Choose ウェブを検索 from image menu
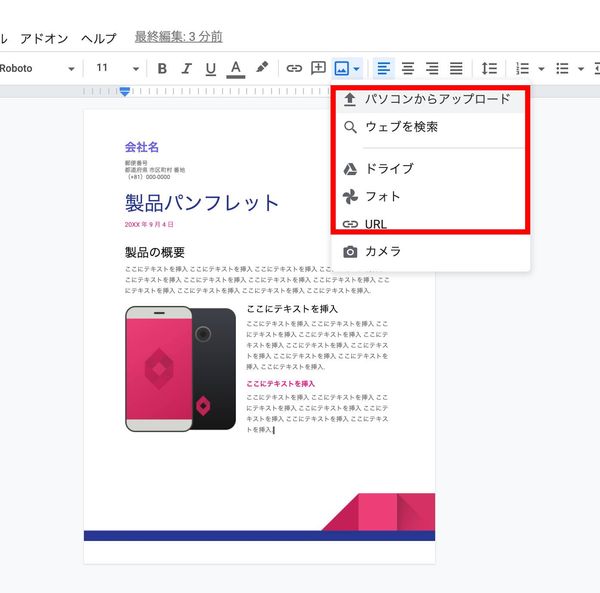Image resolution: width=600 pixels, height=593 pixels. pyautogui.click(x=430, y=127)
